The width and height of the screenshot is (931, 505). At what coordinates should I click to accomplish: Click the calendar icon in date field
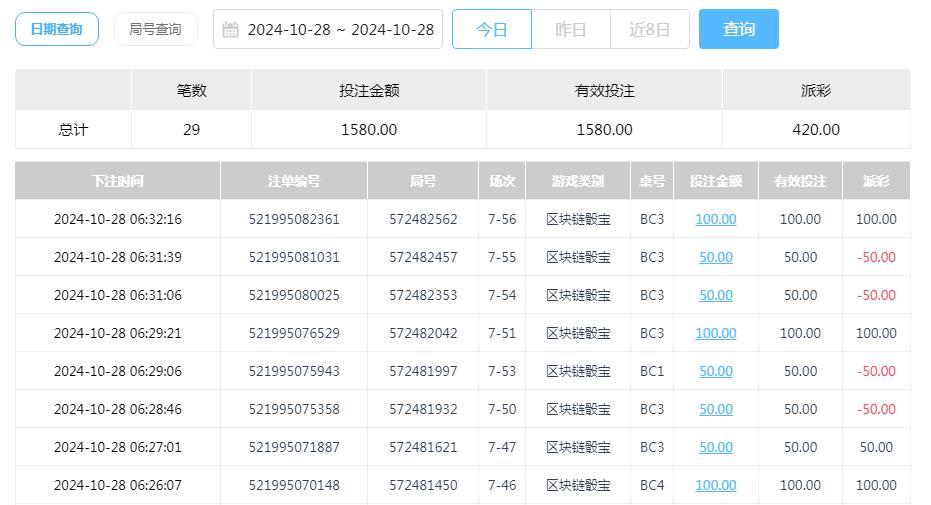pos(230,30)
